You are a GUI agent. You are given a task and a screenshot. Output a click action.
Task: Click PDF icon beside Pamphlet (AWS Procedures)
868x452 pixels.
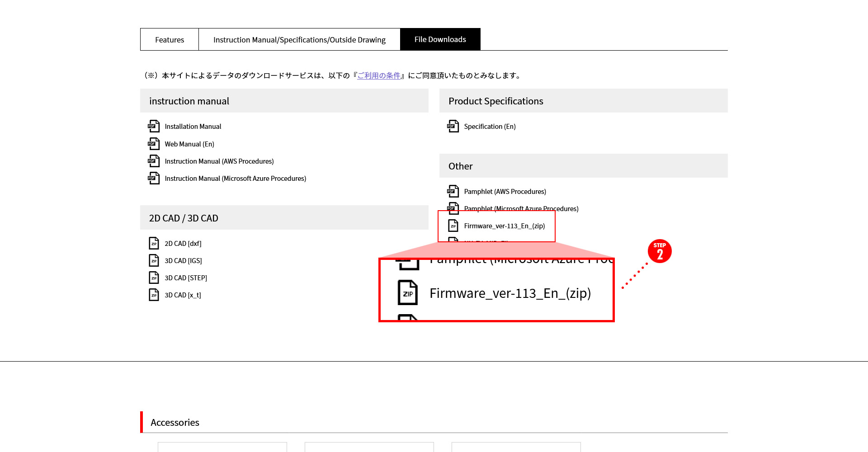(453, 191)
